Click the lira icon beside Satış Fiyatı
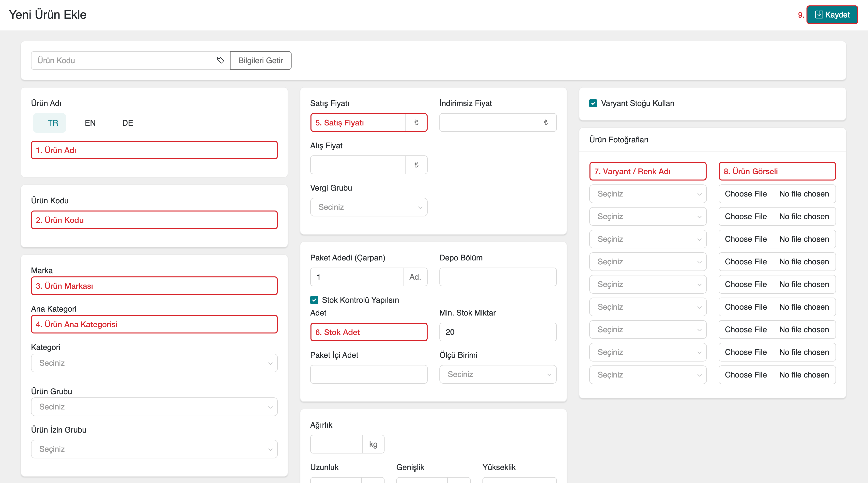 pyautogui.click(x=416, y=123)
